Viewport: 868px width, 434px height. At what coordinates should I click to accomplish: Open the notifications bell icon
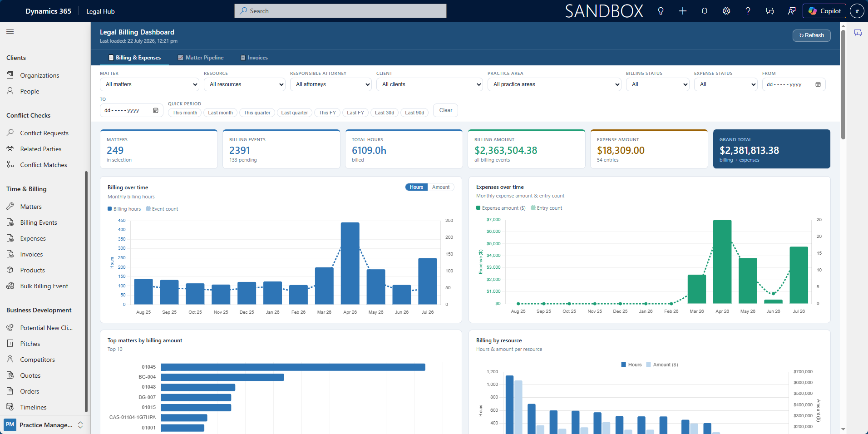(x=704, y=11)
